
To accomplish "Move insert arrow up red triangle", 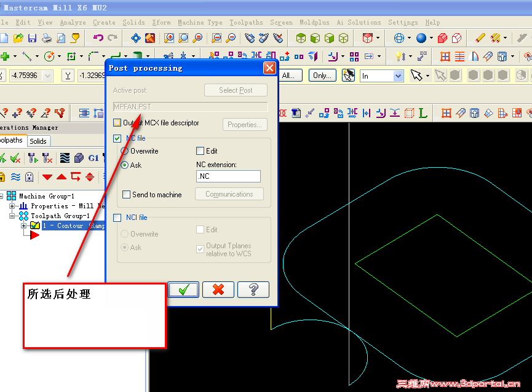I will pyautogui.click(x=62, y=177).
